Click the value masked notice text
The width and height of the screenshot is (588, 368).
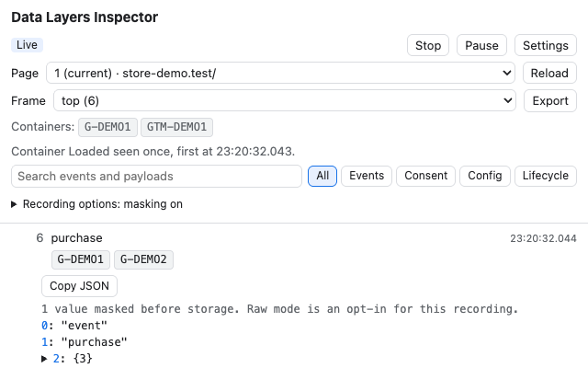tap(279, 309)
